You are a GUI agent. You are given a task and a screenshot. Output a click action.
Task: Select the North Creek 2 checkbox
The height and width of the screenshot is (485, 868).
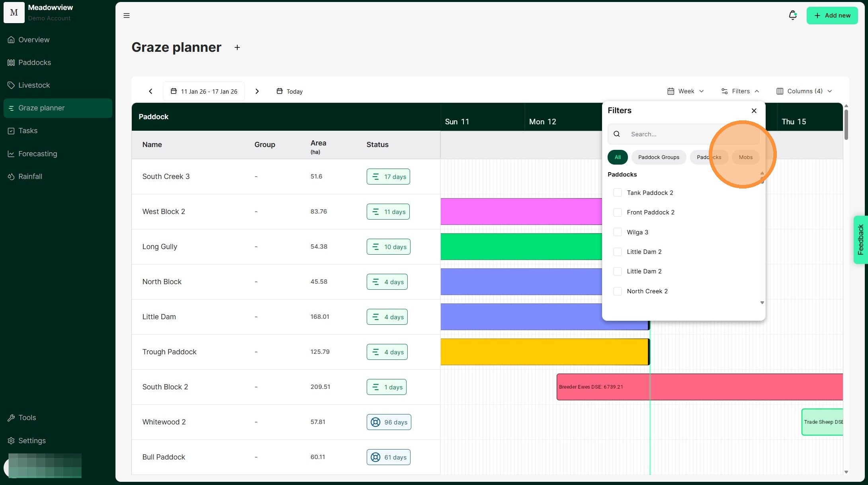point(617,291)
